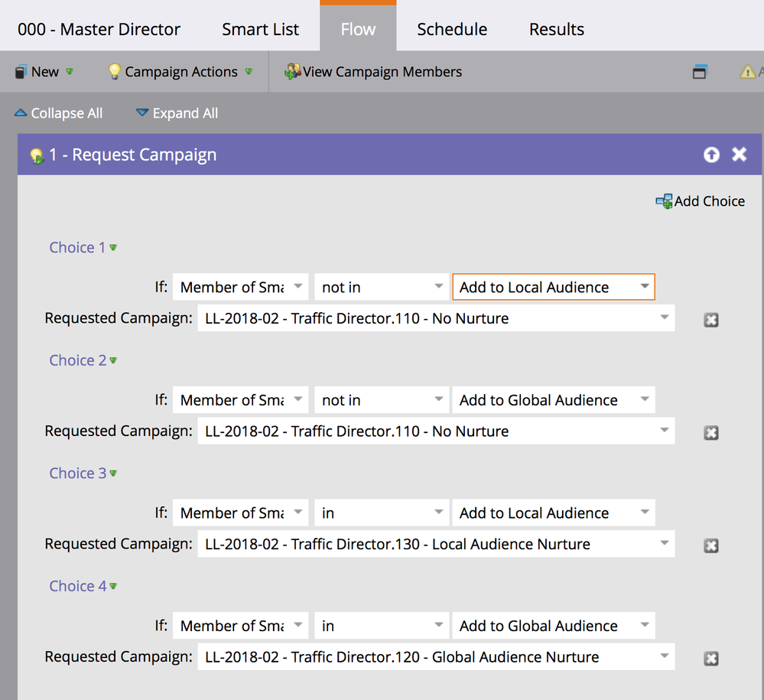
Task: Open Choice 3 Requested Campaign dropdown
Action: [435, 544]
